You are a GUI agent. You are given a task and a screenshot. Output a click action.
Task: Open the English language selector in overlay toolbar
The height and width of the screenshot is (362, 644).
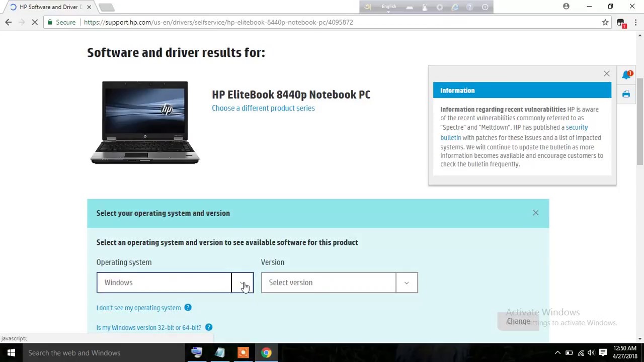pos(389,7)
